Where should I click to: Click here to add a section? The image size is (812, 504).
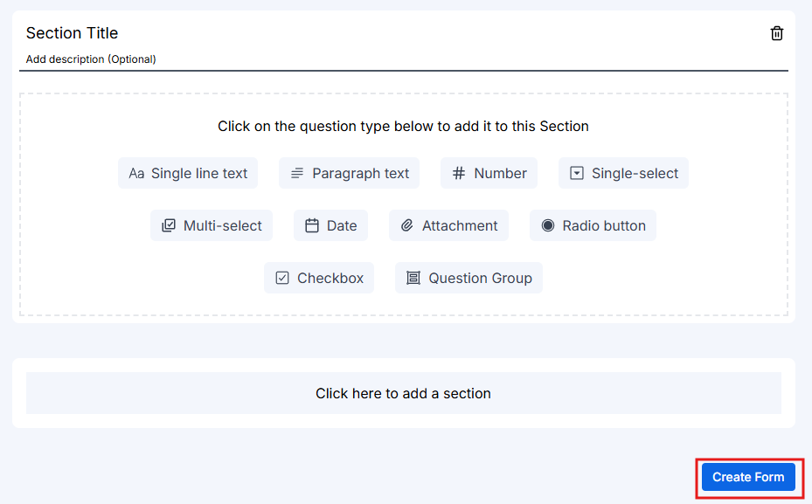coord(404,393)
